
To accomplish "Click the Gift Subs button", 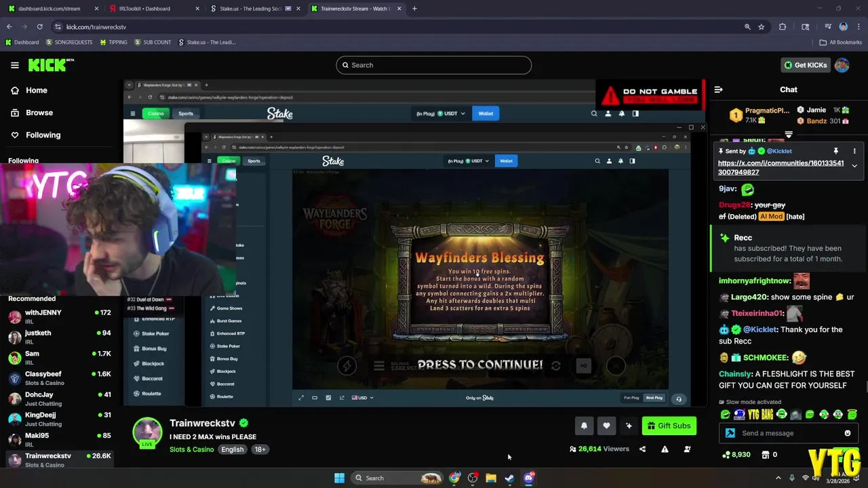I will pos(669,426).
